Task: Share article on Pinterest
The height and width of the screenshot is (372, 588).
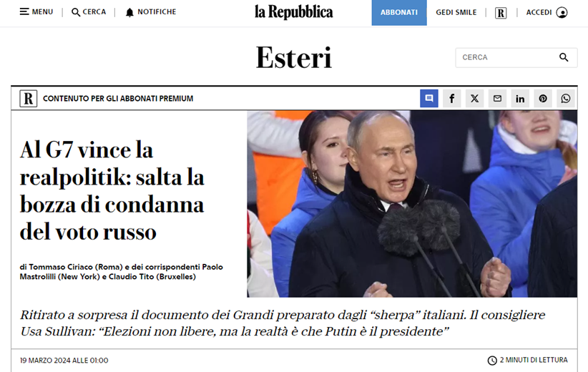Action: [543, 98]
